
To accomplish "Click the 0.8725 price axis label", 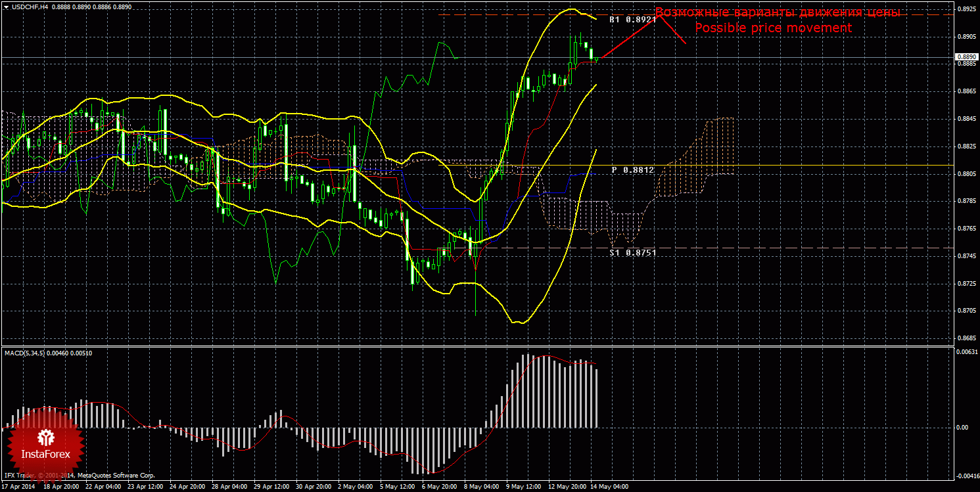I will pyautogui.click(x=966, y=284).
